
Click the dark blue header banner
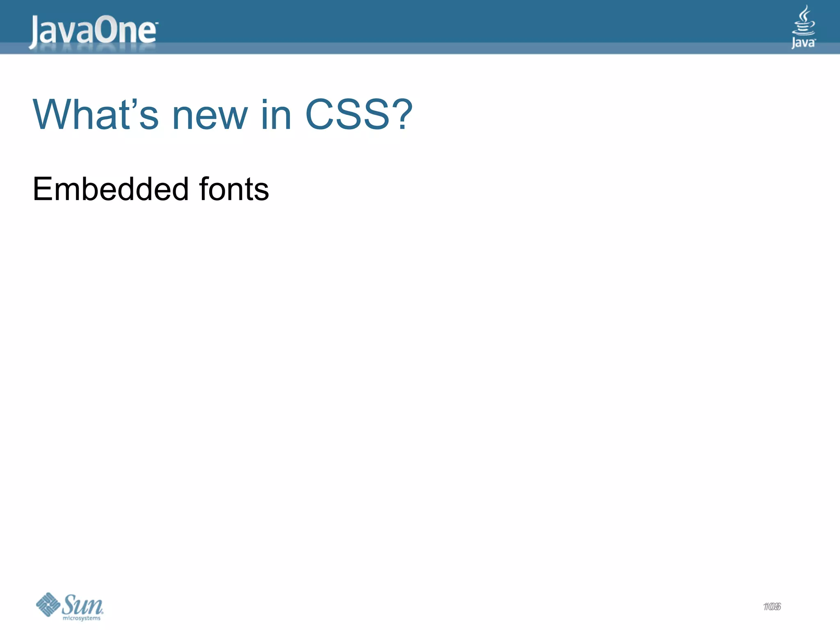tap(420, 21)
